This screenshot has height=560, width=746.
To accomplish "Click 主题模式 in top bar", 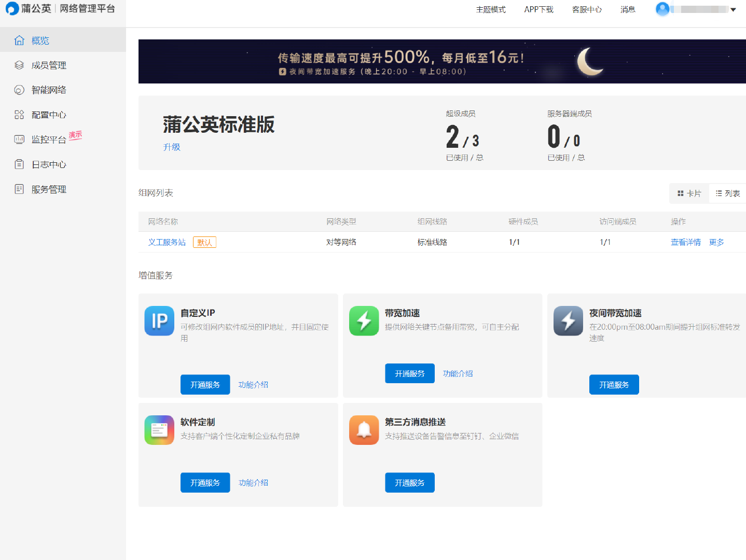I will (x=491, y=9).
